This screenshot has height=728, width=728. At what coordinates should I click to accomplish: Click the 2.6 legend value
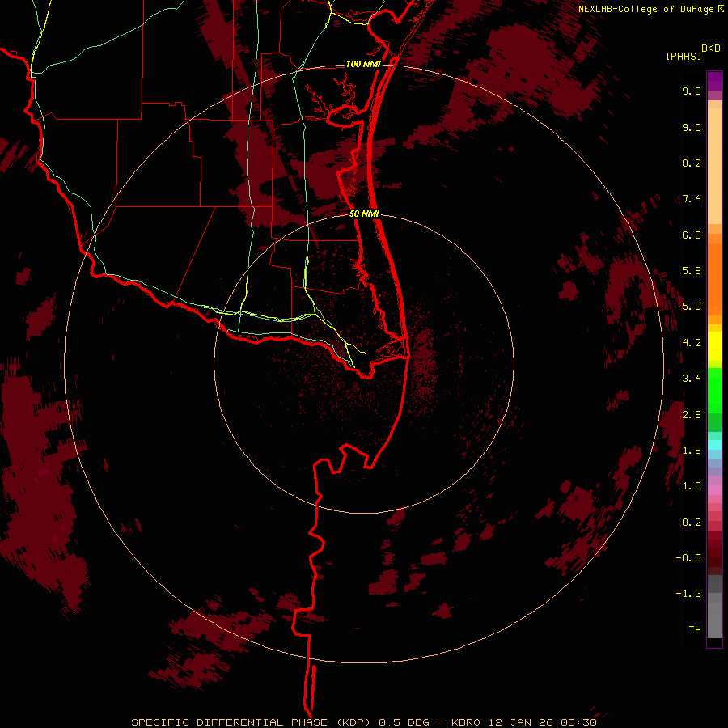692,415
